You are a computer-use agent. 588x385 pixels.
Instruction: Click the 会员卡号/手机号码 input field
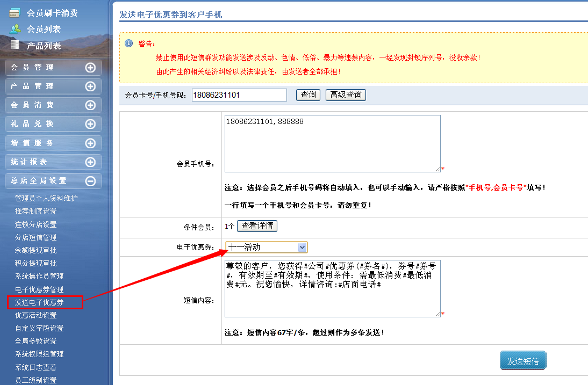pyautogui.click(x=239, y=95)
